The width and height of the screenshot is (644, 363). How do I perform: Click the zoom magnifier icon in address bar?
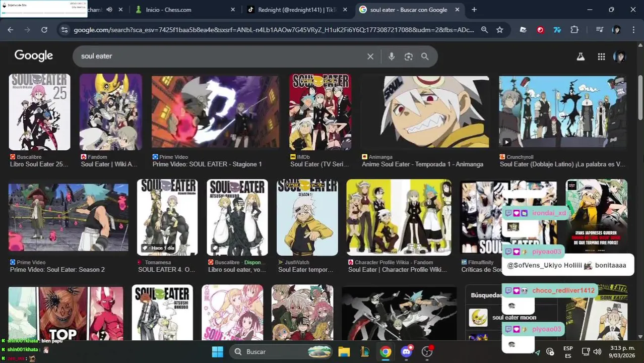pyautogui.click(x=484, y=30)
